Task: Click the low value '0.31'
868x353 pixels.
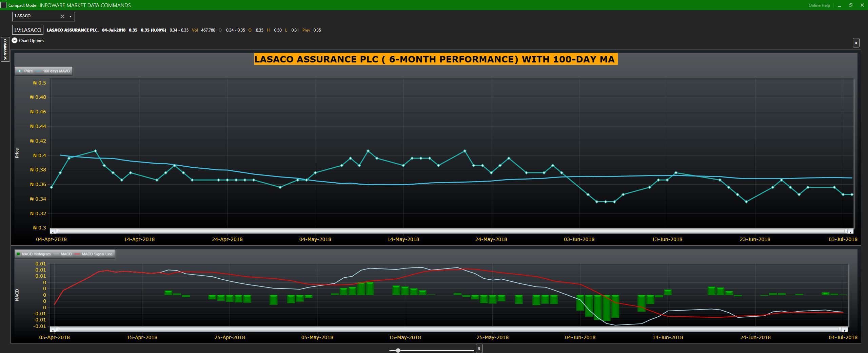Action: point(295,30)
